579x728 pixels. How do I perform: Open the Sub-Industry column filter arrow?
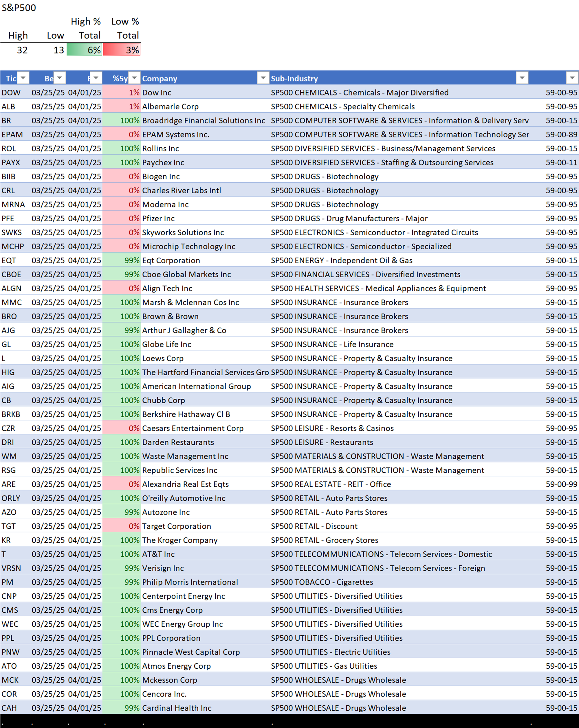pyautogui.click(x=522, y=78)
